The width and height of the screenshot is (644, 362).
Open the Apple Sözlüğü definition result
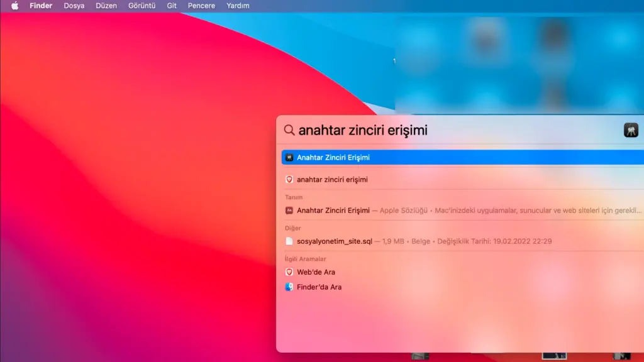pos(463,210)
